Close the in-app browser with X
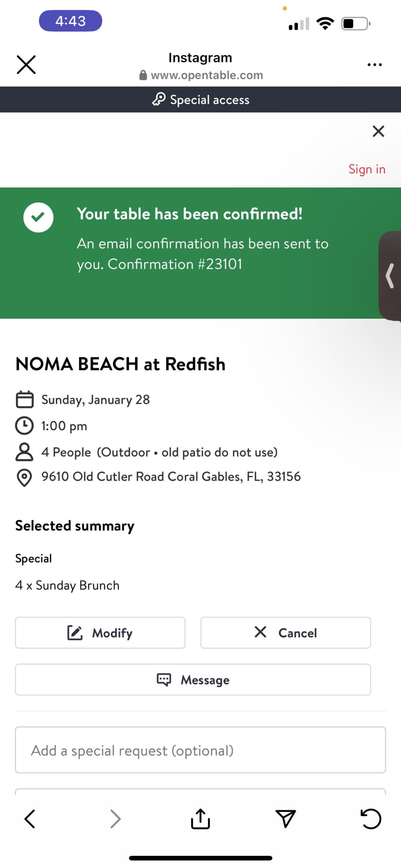Image resolution: width=401 pixels, height=868 pixels. pos(26,64)
